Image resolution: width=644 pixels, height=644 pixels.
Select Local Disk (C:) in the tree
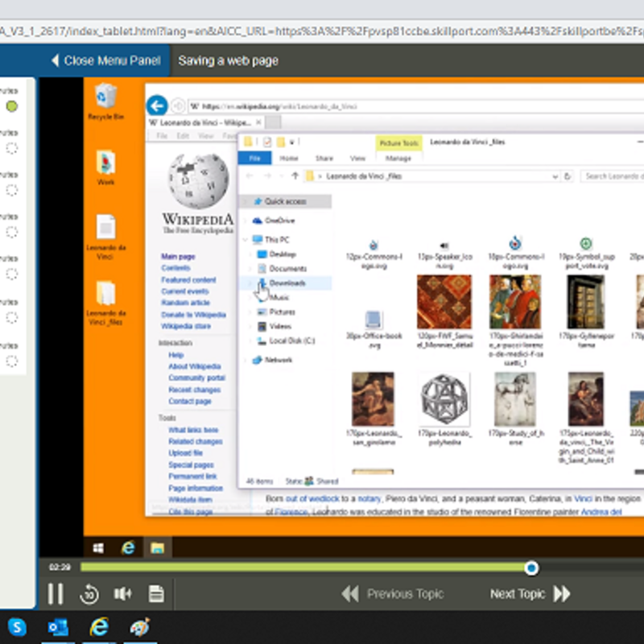(291, 341)
